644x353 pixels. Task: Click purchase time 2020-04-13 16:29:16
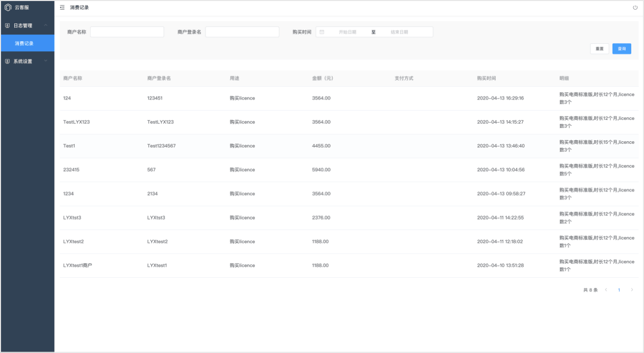pyautogui.click(x=500, y=98)
